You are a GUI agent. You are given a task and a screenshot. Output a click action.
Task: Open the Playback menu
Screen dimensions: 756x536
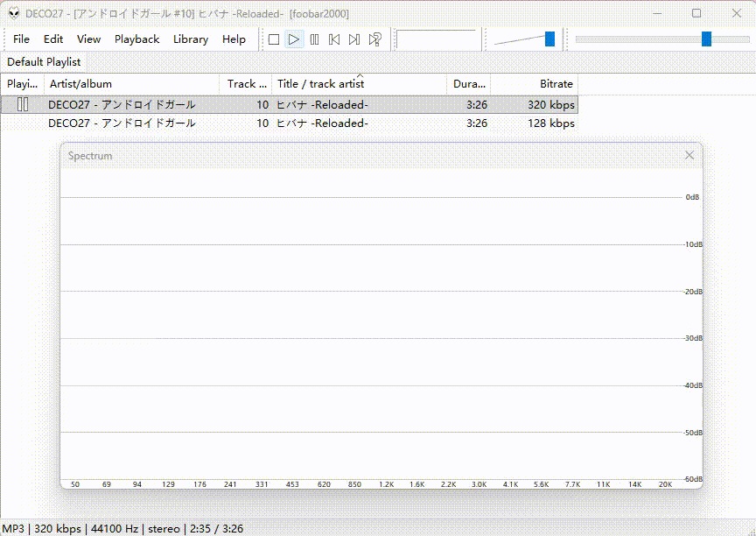coord(136,39)
